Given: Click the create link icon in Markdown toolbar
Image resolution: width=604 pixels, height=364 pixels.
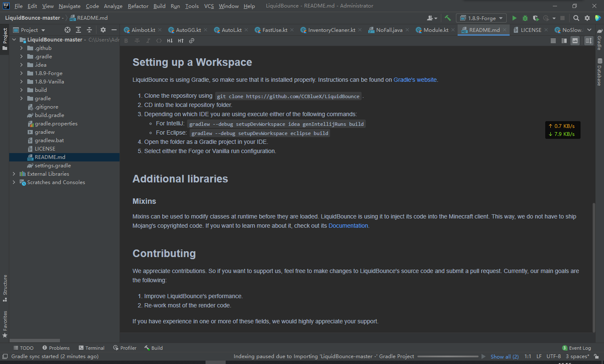Looking at the screenshot, I should click(x=192, y=41).
